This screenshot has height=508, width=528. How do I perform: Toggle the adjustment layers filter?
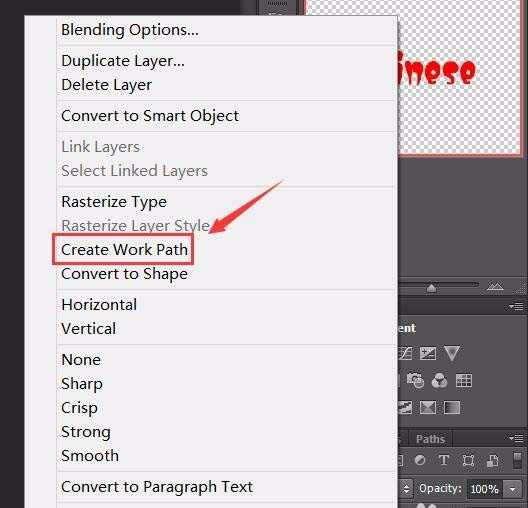click(420, 460)
